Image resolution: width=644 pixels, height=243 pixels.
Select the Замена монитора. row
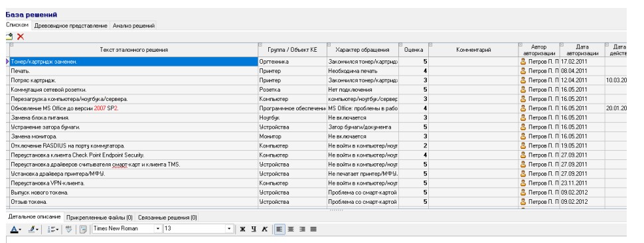pos(133,136)
